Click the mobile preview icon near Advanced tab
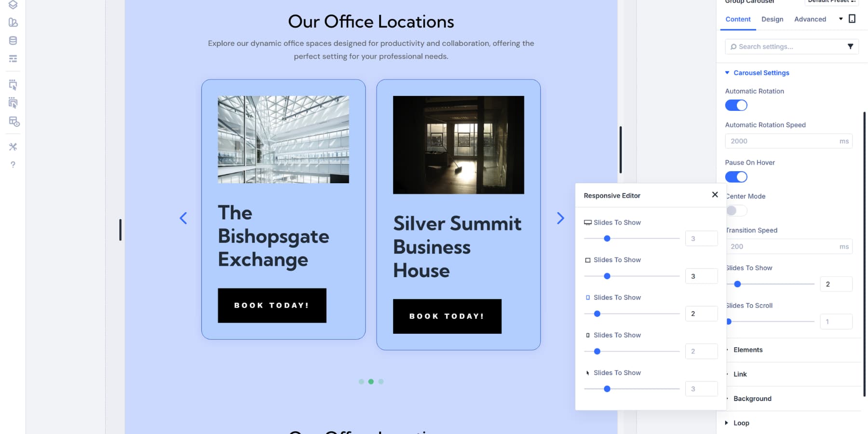This screenshot has height=434, width=868. click(852, 18)
